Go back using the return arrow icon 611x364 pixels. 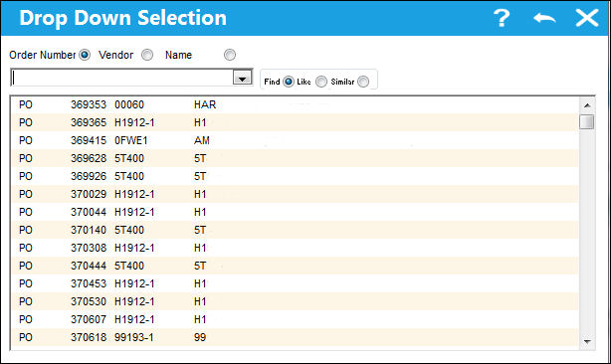(x=544, y=18)
